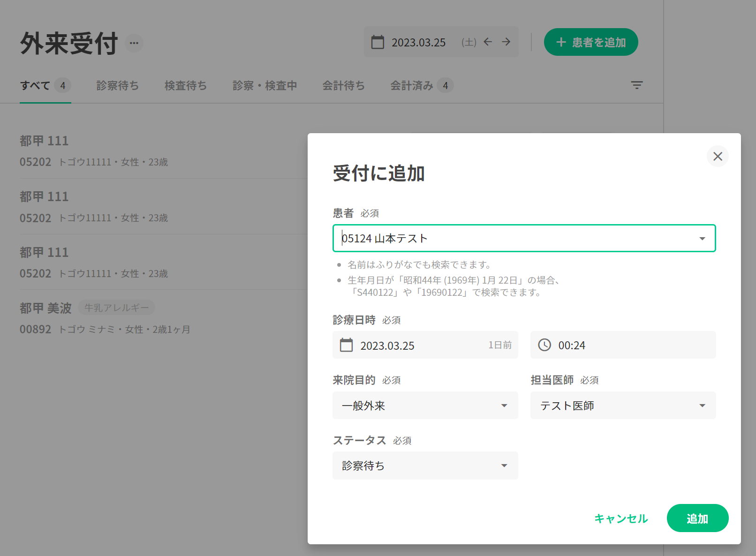
Task: Open the filter icon on the tab bar
Action: 636,85
